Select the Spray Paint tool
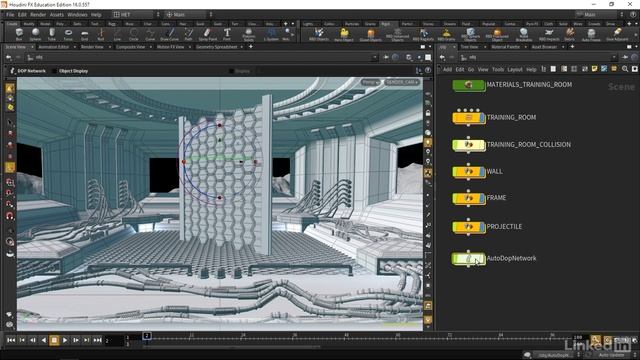The width and height of the screenshot is (640, 360). [x=208, y=34]
